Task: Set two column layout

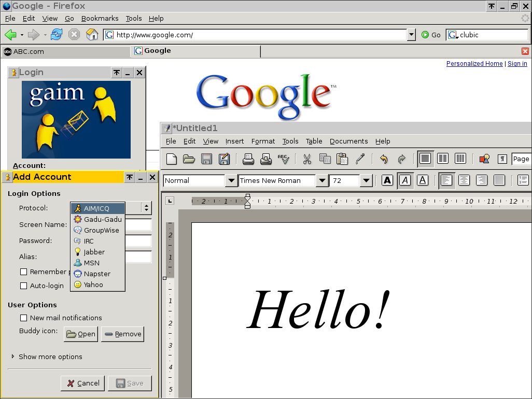Action: [443, 159]
